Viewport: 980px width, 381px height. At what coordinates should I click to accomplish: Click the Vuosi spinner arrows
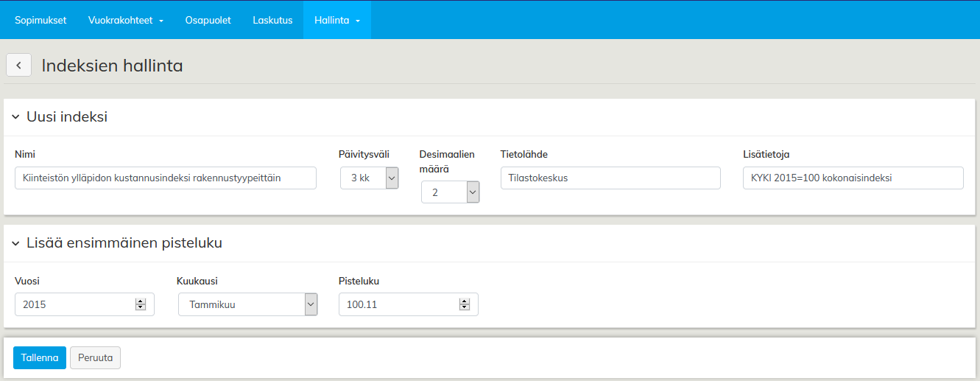[140, 304]
